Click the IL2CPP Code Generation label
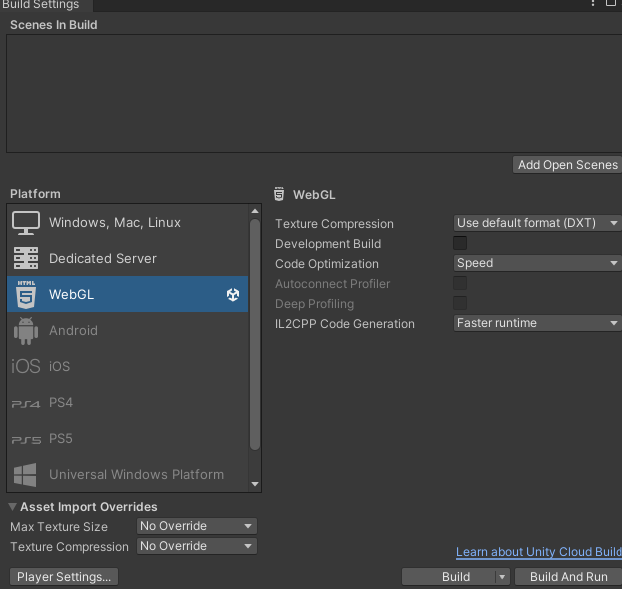622x589 pixels. click(345, 324)
